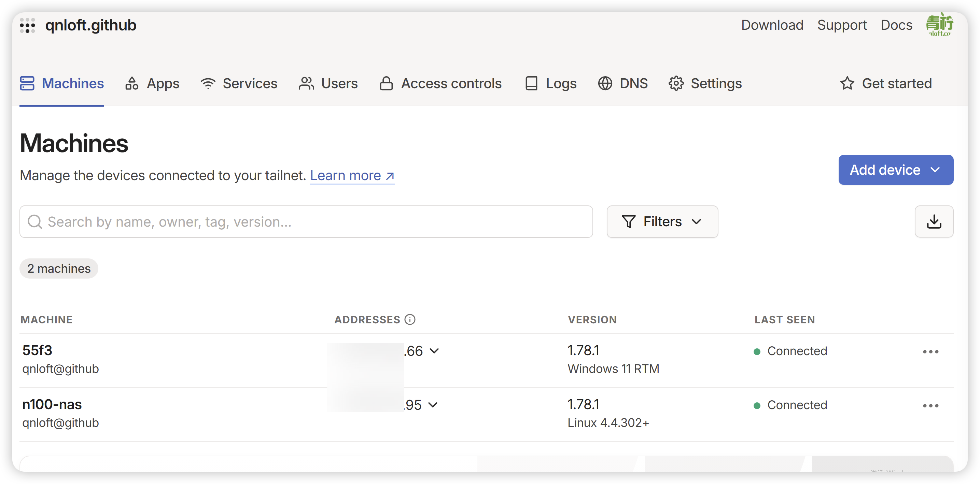
Task: Click the MACHINE column header
Action: [x=46, y=320]
